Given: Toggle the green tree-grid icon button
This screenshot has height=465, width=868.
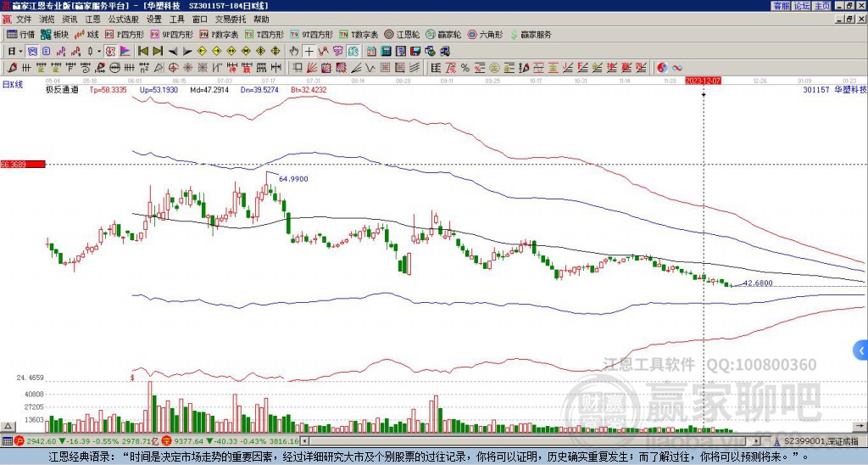Looking at the screenshot, I should click(353, 51).
